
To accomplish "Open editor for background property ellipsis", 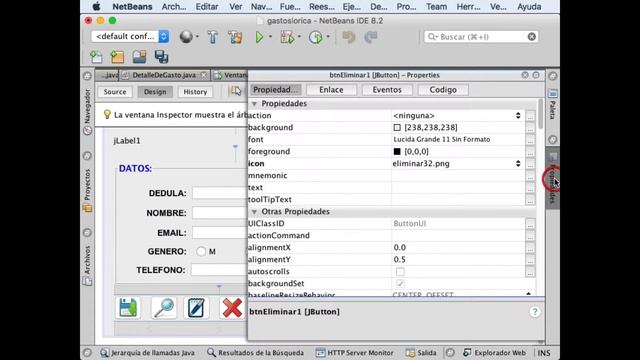I will click(x=530, y=128).
